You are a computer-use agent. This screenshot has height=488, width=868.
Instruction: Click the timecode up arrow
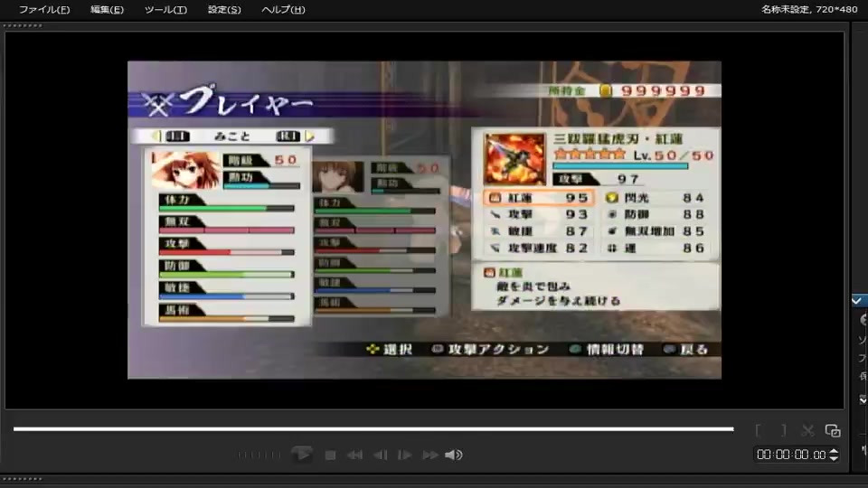[834, 451]
